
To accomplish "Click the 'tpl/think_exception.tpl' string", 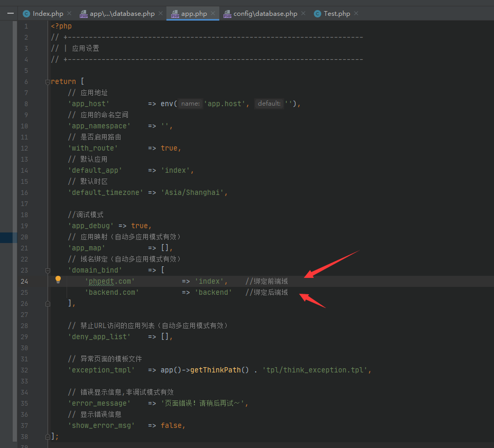I will click(315, 370).
